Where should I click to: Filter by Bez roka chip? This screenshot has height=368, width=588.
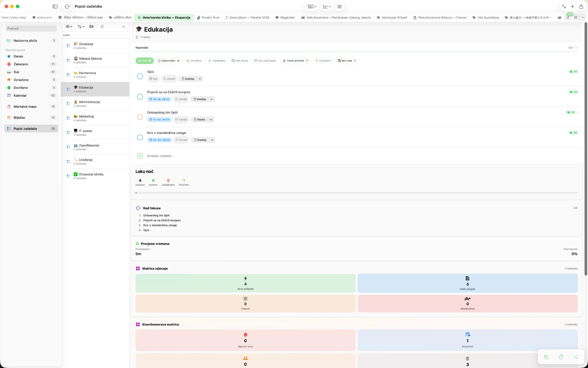(347, 61)
